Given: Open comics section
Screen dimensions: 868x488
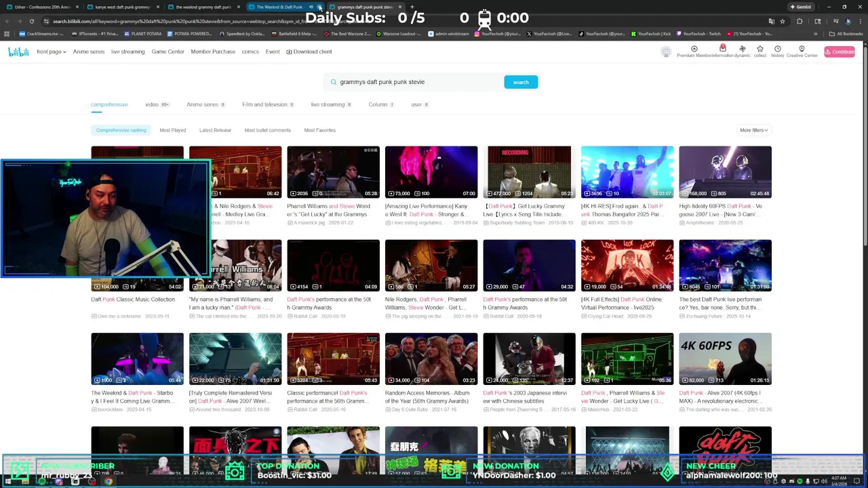Looking at the screenshot, I should [250, 52].
